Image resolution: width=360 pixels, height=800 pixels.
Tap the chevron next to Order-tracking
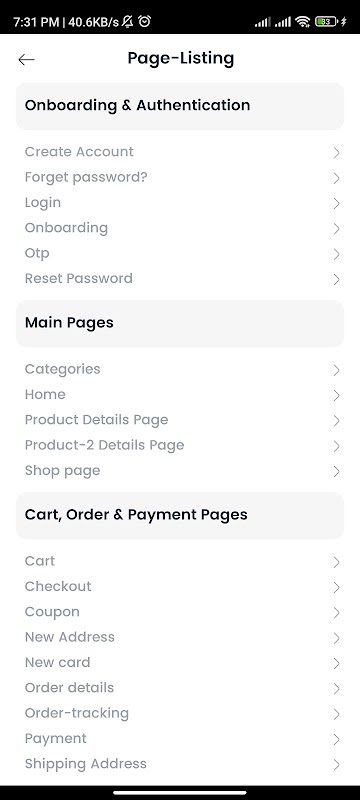336,714
